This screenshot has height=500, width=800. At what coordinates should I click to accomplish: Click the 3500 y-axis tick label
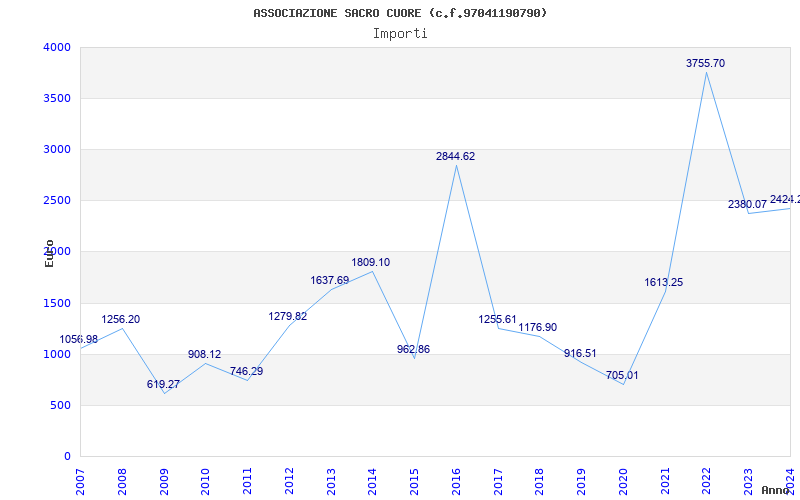click(57, 98)
